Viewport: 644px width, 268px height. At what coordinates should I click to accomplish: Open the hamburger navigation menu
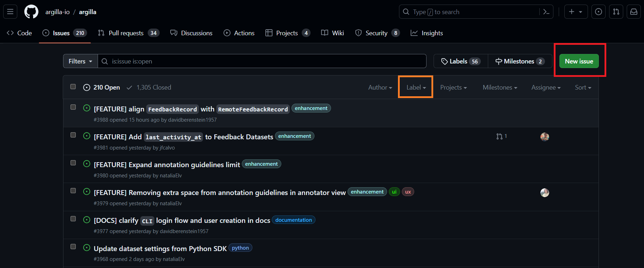click(x=10, y=12)
